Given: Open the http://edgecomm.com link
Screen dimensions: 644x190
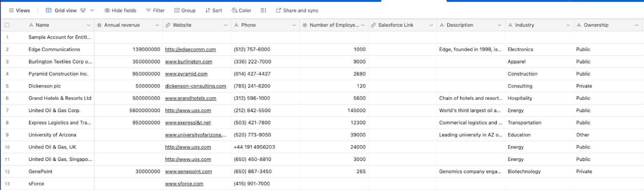Looking at the screenshot, I should 190,50.
